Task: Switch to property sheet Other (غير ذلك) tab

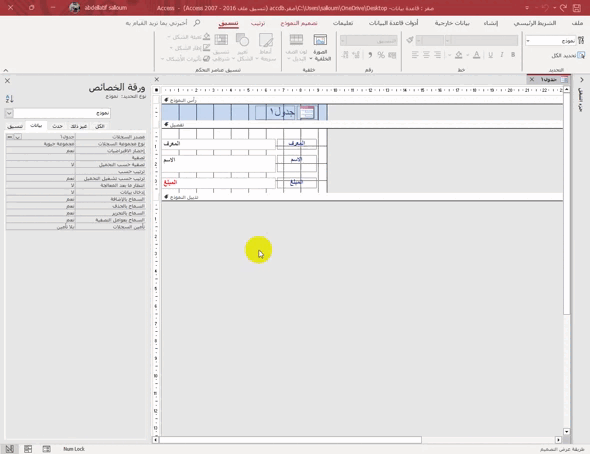Action: point(78,126)
